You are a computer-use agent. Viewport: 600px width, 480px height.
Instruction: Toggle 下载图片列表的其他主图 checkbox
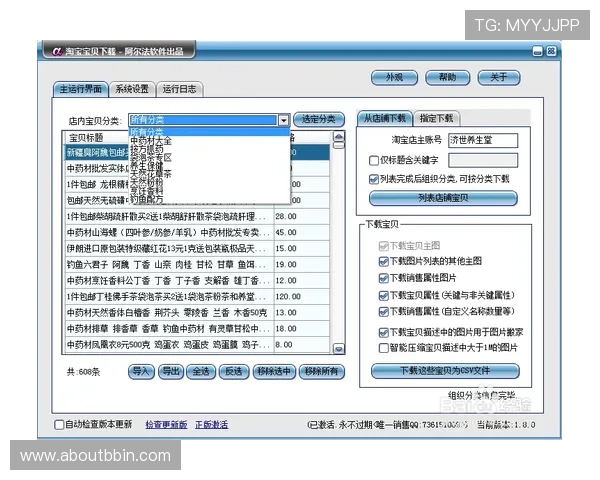tap(383, 262)
